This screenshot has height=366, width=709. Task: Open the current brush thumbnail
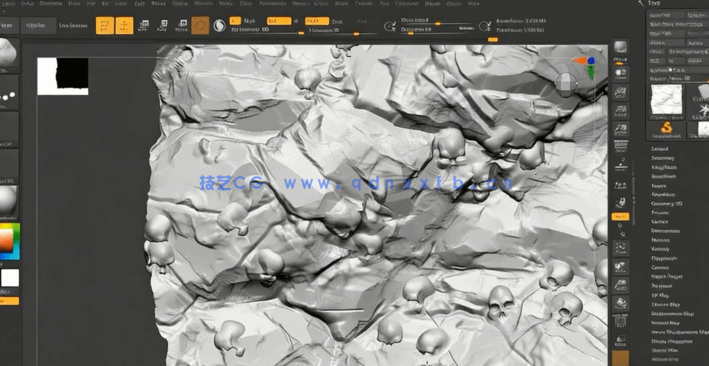pyautogui.click(x=8, y=54)
